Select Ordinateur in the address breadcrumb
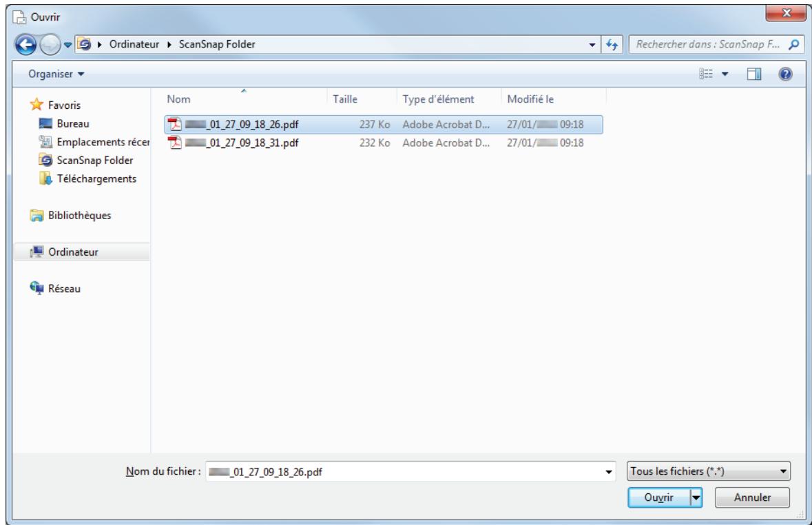Viewport: 812px width, 525px height. [x=134, y=44]
